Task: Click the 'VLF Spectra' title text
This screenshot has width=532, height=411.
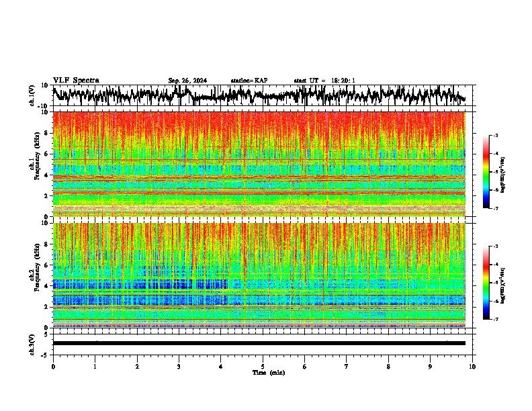Action: (x=76, y=81)
